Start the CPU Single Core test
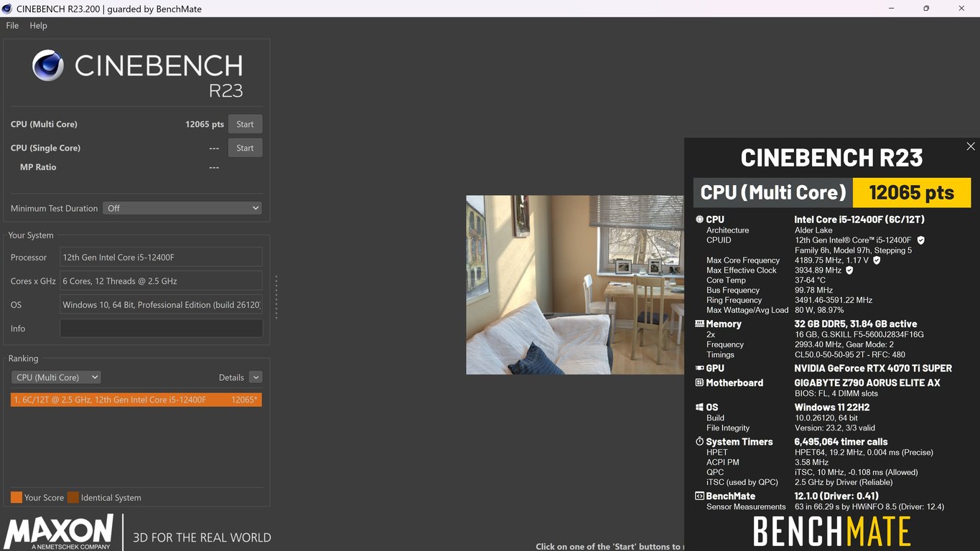 click(245, 148)
